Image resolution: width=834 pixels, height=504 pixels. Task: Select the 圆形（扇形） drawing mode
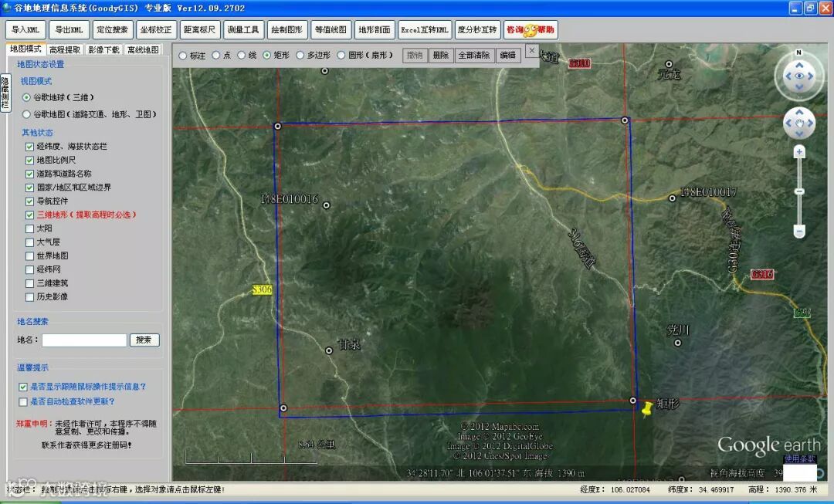point(341,55)
